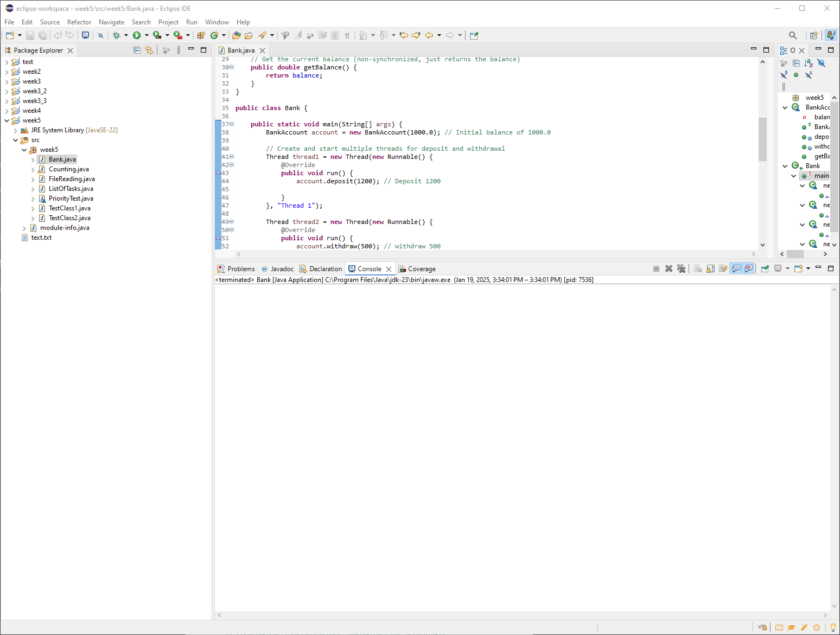Image resolution: width=840 pixels, height=635 pixels.
Task: Toggle Link with Editor in Package Explorer
Action: 149,50
